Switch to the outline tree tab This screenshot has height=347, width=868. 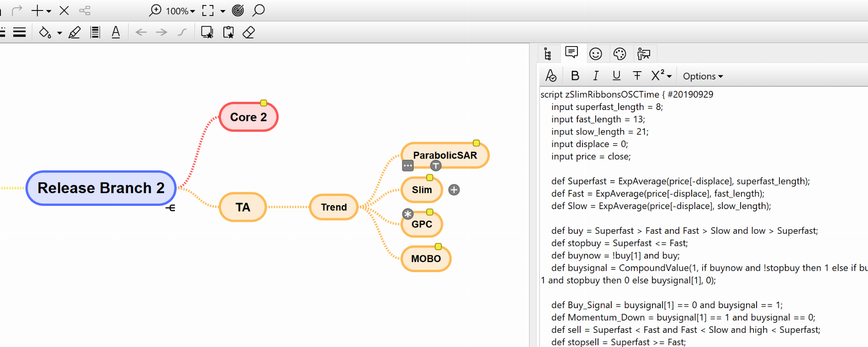pyautogui.click(x=548, y=54)
